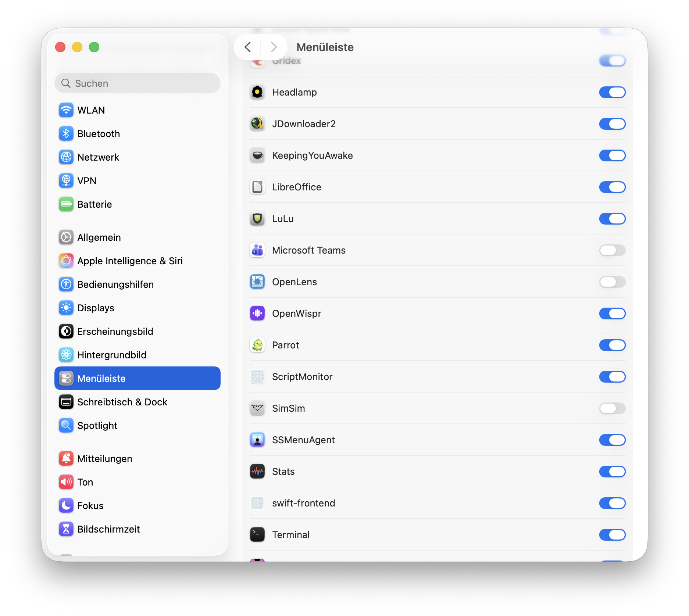The image size is (689, 616).
Task: Open Netzwerk settings in the sidebar
Action: coord(138,157)
